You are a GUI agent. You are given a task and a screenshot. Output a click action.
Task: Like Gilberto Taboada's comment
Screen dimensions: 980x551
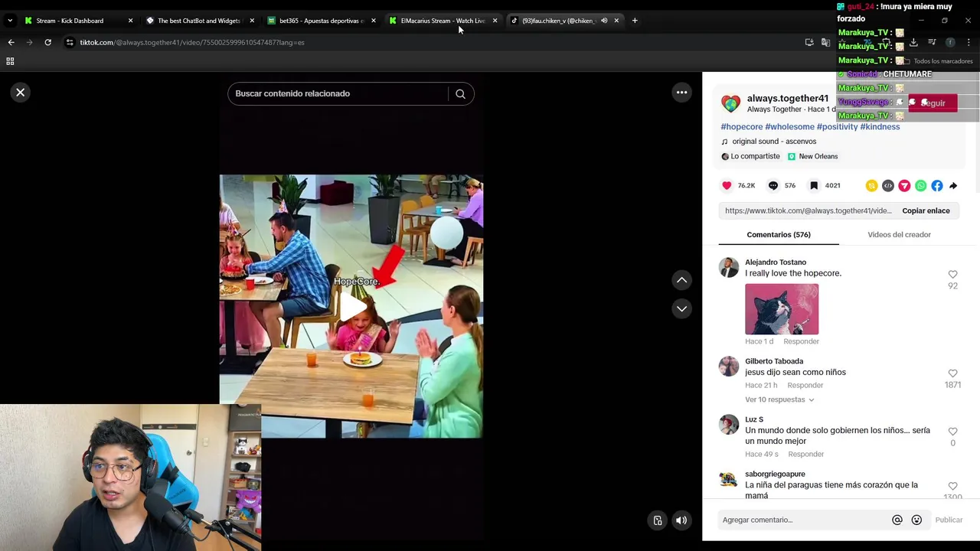point(952,373)
